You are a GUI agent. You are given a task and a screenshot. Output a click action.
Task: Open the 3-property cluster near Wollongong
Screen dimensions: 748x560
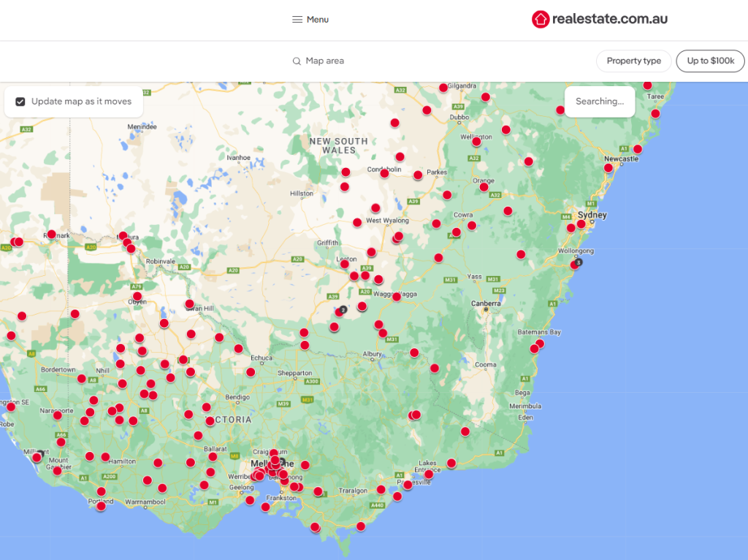tap(579, 262)
